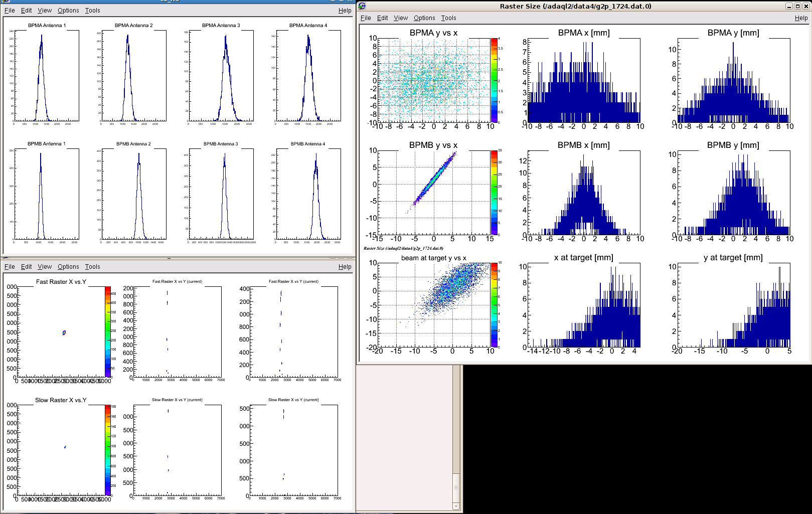812x514 pixels.
Task: Select the BPMA Antenna 1 histogram
Action: (47, 76)
